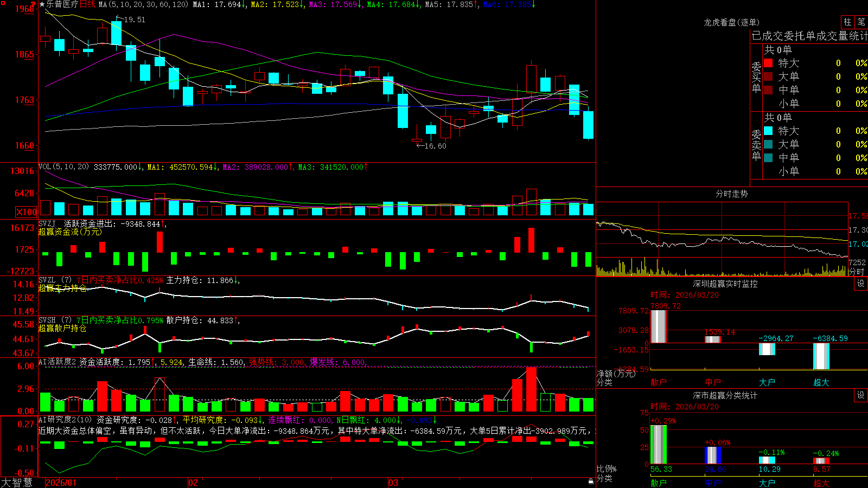
Task: Open 设 settings for 深圳超赢实时监控
Action: [x=861, y=284]
